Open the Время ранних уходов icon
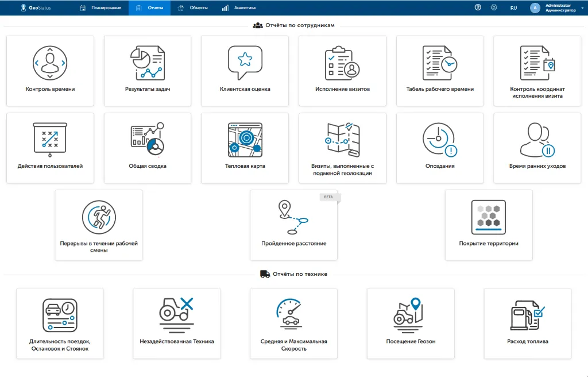The image size is (588, 377). click(x=537, y=140)
